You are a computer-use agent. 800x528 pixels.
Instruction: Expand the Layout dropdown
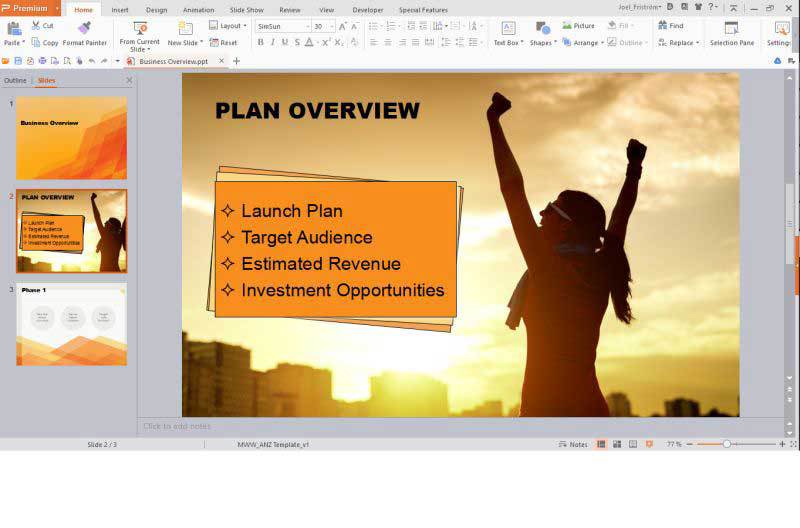pos(229,26)
